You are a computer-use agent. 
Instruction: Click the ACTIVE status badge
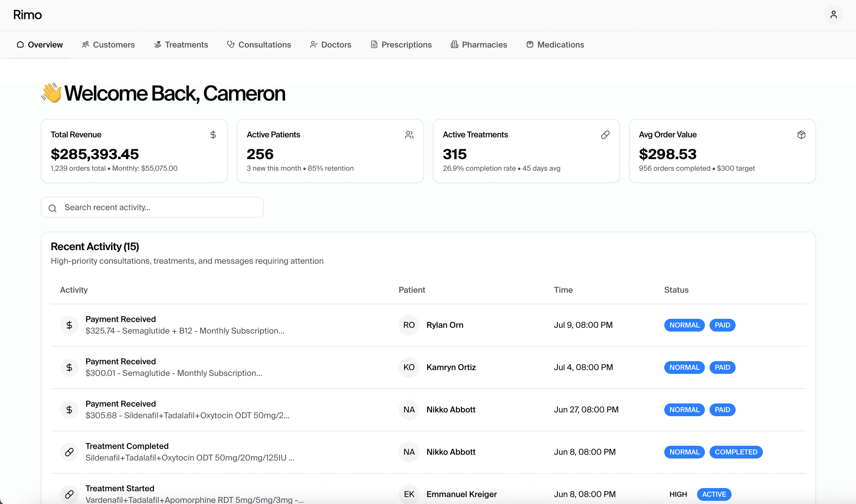pos(714,494)
